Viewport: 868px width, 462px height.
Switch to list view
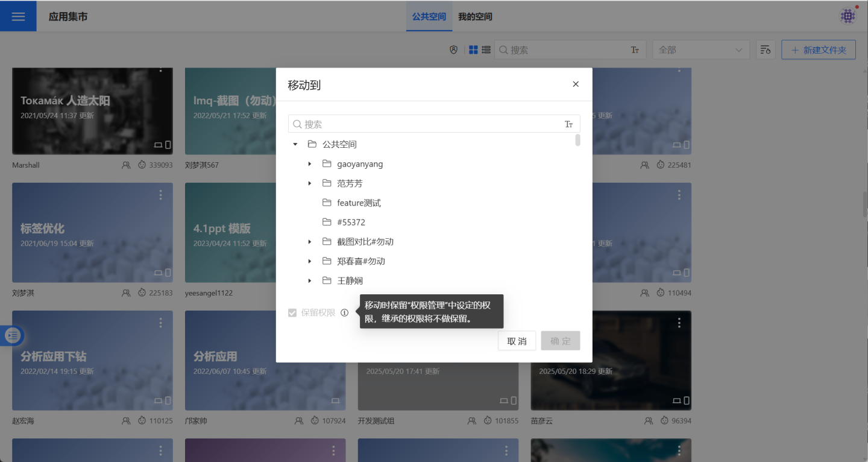pos(486,50)
